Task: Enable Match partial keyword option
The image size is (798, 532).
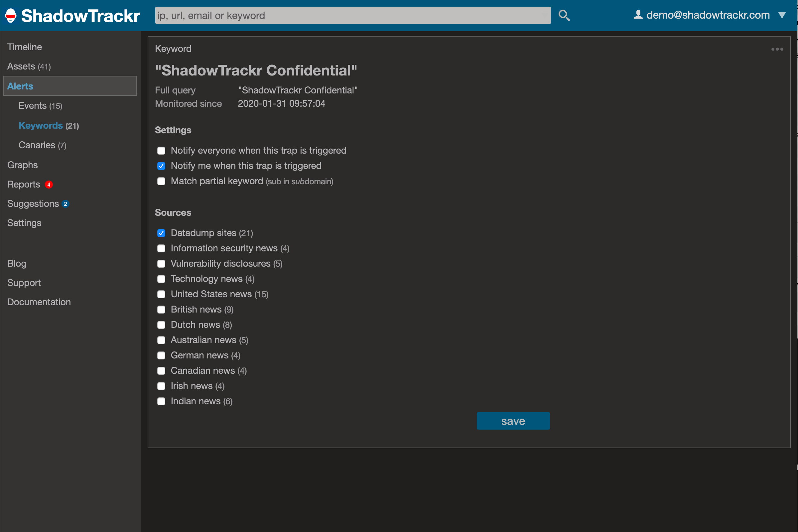Action: (x=161, y=181)
